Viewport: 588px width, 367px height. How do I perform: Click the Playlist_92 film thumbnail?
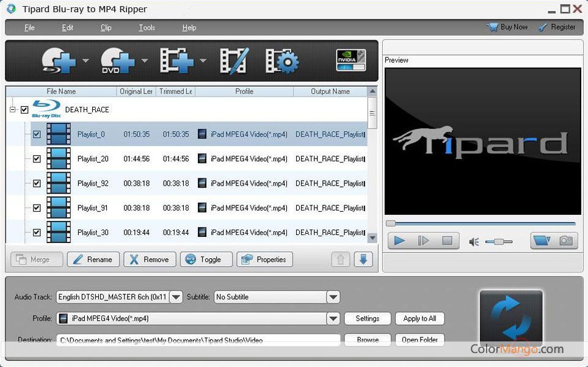pyautogui.click(x=59, y=183)
